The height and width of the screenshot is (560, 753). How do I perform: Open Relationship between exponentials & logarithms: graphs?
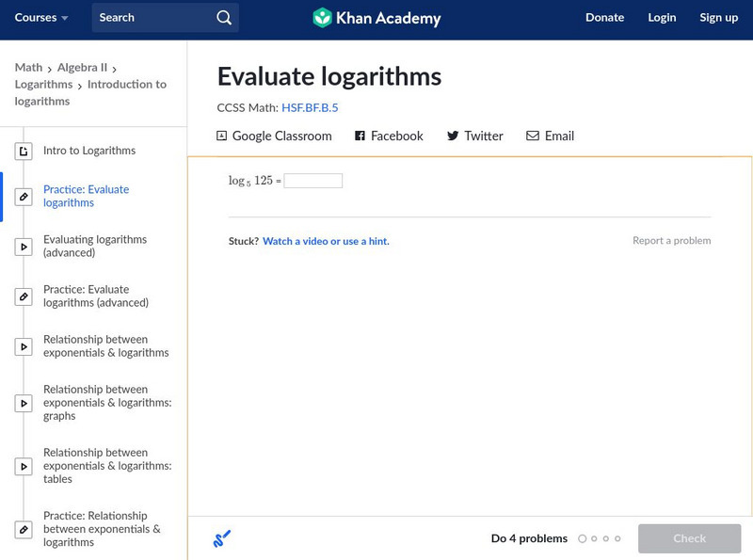[106, 403]
